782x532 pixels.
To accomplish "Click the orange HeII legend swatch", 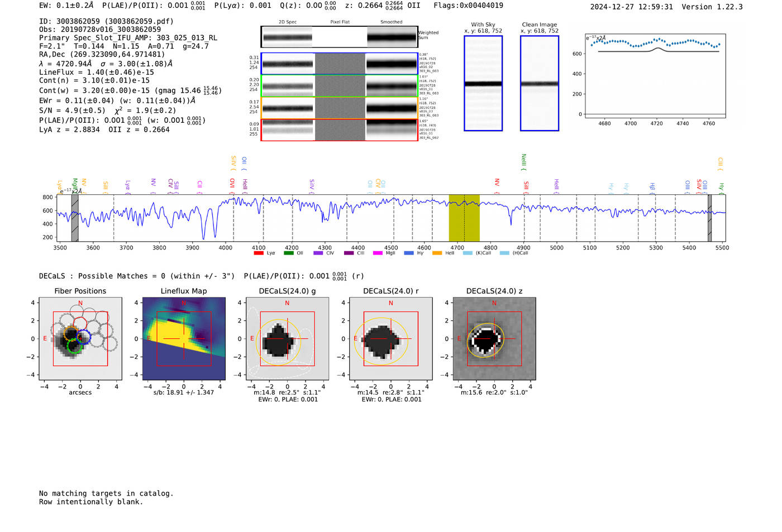I will [x=437, y=253].
